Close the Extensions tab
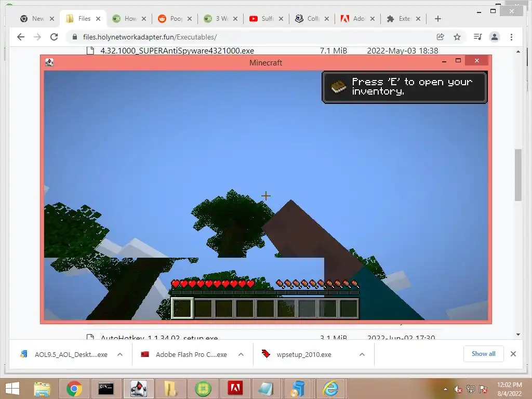The image size is (532, 399). (418, 19)
